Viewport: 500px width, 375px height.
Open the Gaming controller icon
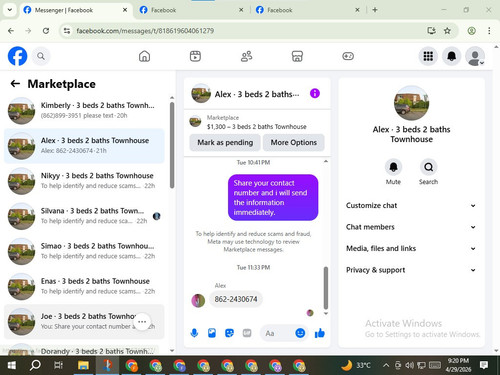pos(348,56)
